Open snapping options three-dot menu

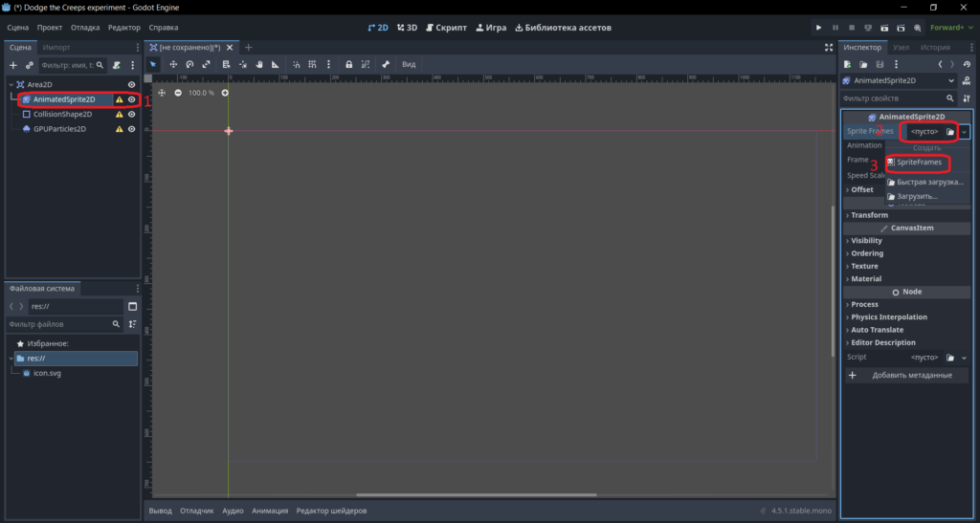pyautogui.click(x=328, y=64)
